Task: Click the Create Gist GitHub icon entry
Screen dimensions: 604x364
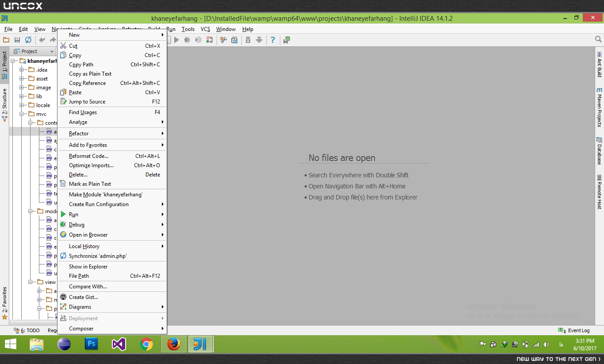Action: point(112,297)
